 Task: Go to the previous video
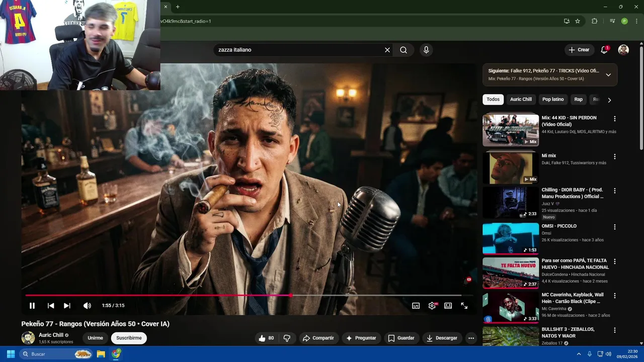point(51,306)
